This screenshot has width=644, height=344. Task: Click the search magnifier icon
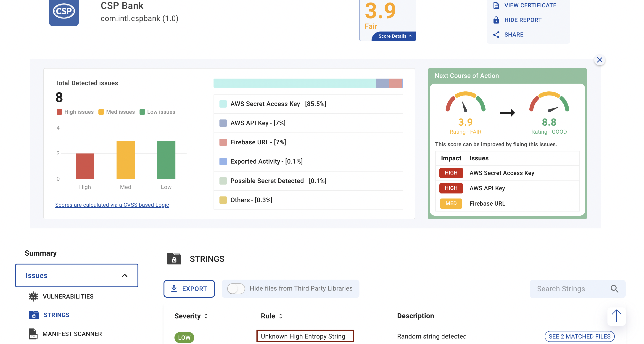614,289
